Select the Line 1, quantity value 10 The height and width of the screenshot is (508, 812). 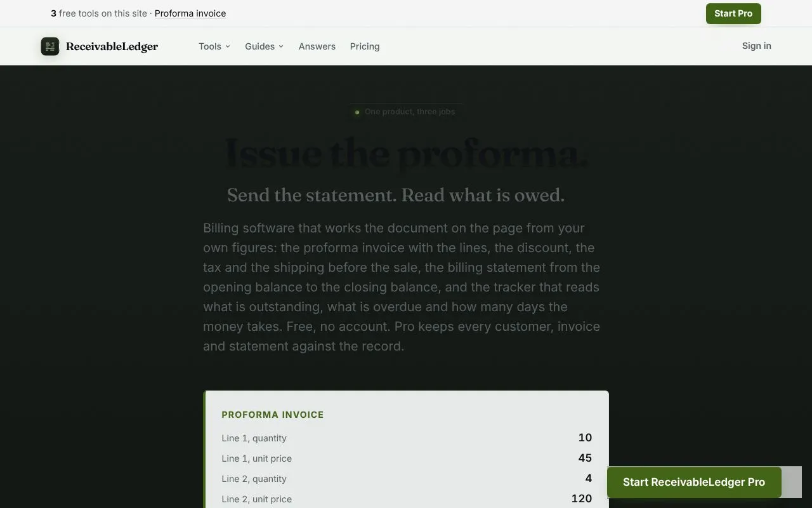pos(585,438)
